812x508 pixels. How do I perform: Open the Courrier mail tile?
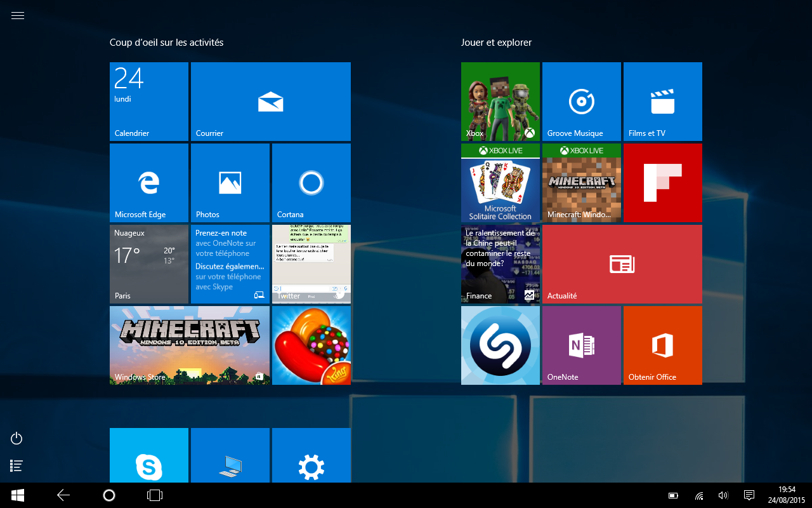(271, 102)
